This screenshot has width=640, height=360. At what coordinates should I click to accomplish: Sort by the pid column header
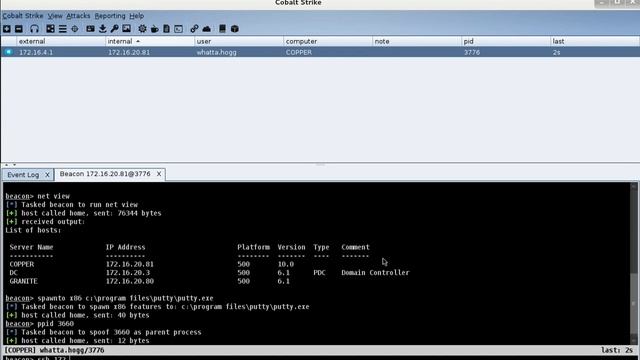(505, 41)
